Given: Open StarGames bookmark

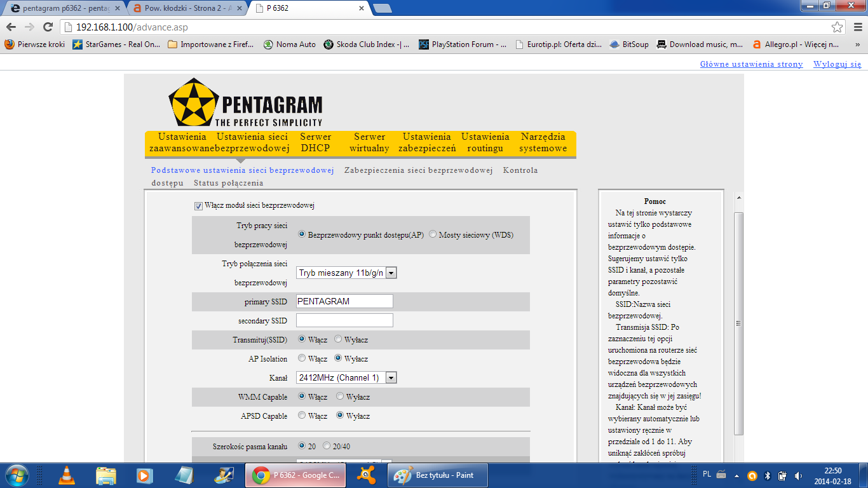Looking at the screenshot, I should (x=116, y=44).
